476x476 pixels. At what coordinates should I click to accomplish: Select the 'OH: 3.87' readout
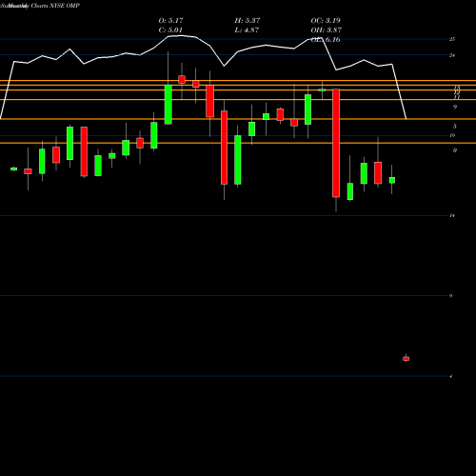(x=327, y=30)
